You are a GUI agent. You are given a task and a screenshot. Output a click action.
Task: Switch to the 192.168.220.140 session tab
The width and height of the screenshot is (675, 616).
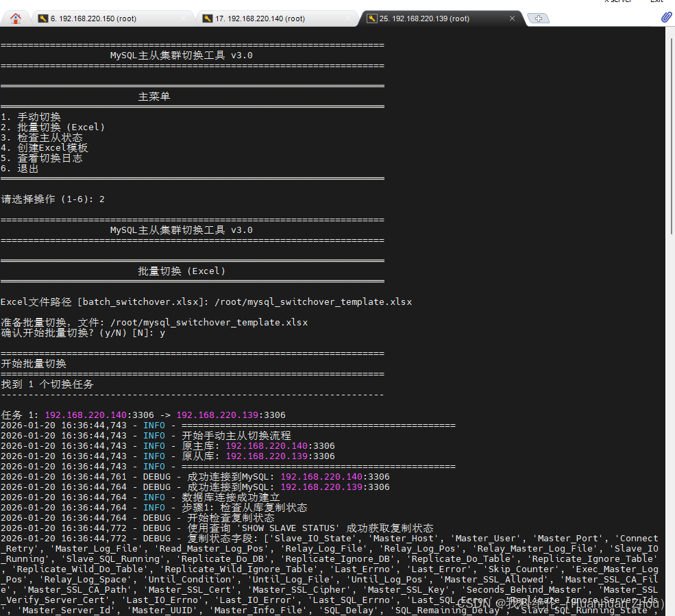click(x=278, y=19)
